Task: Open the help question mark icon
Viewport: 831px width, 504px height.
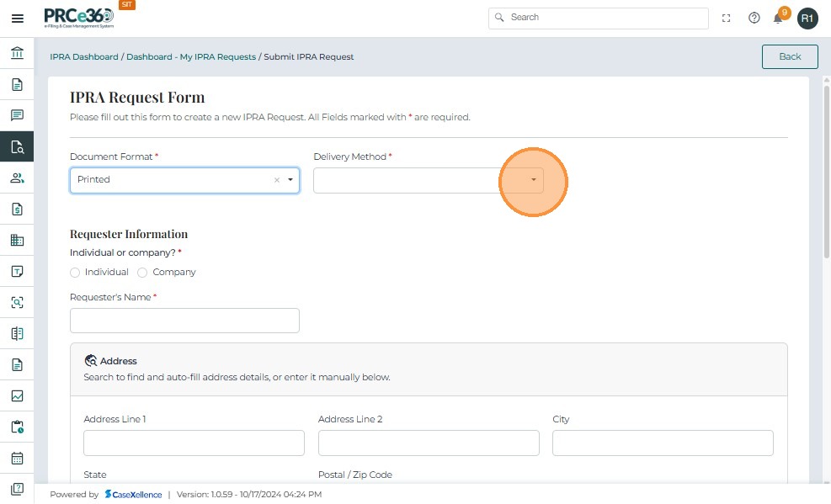Action: point(754,18)
